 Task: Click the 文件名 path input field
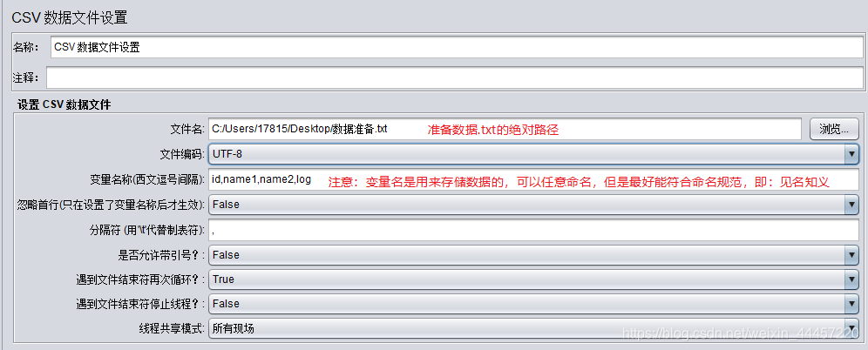505,129
